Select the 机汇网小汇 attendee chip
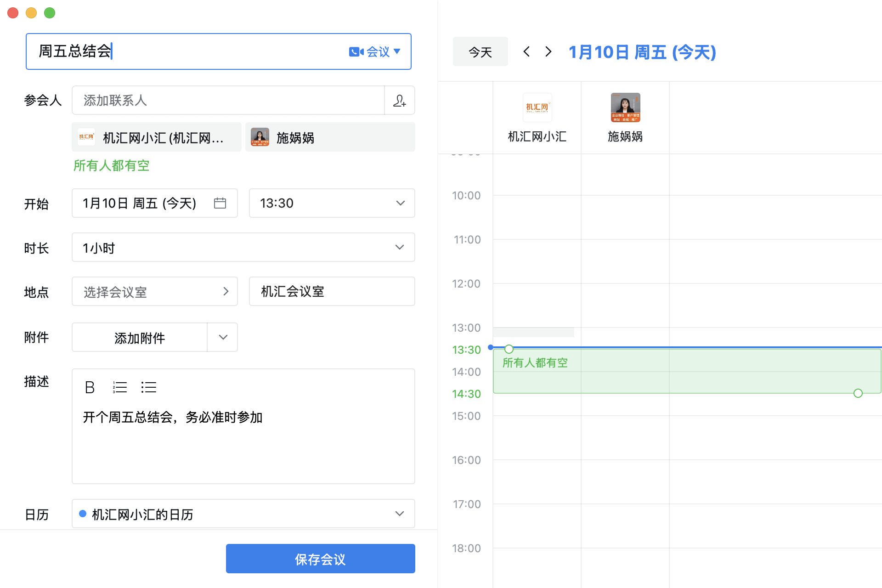 (x=157, y=137)
